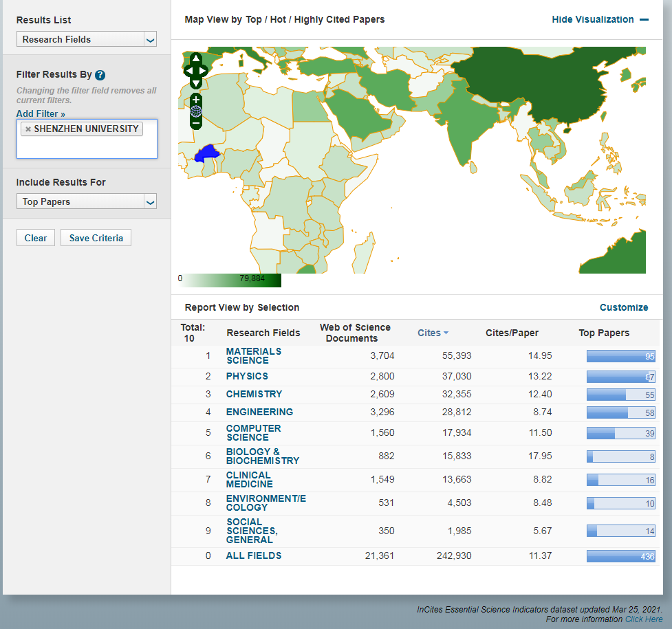Reset map to world extent globe
Image resolution: width=672 pixels, height=629 pixels.
click(196, 111)
